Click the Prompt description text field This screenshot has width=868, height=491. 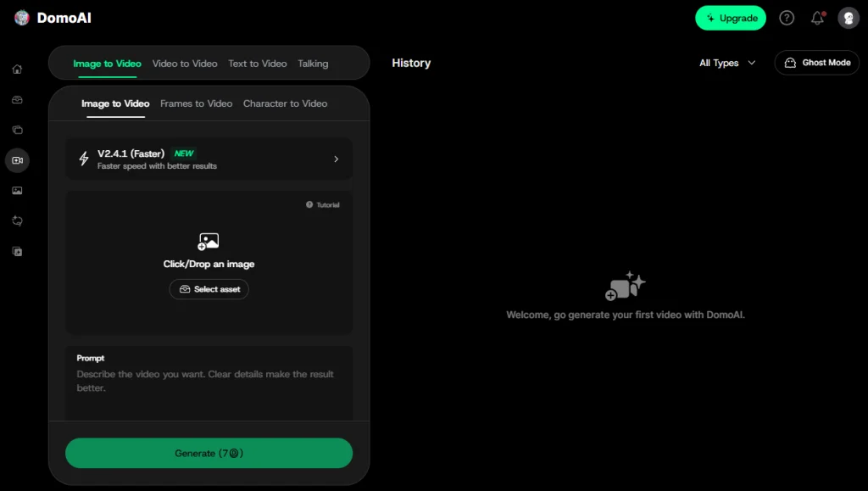209,382
